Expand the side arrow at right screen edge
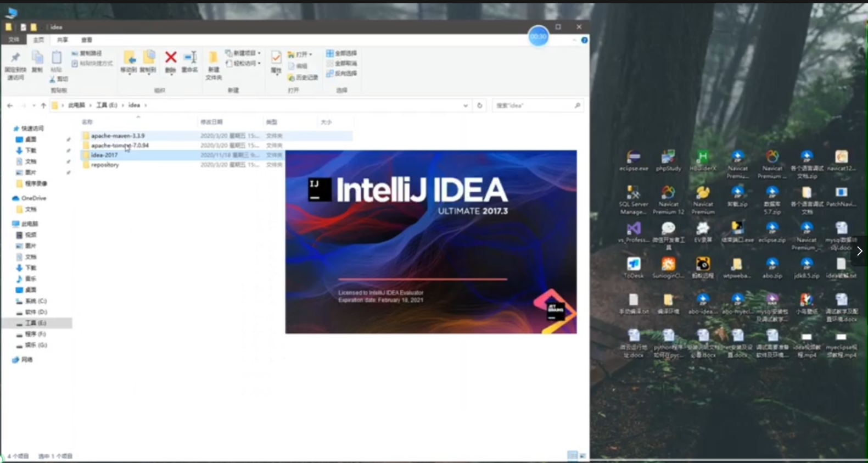868x463 pixels. (x=859, y=251)
